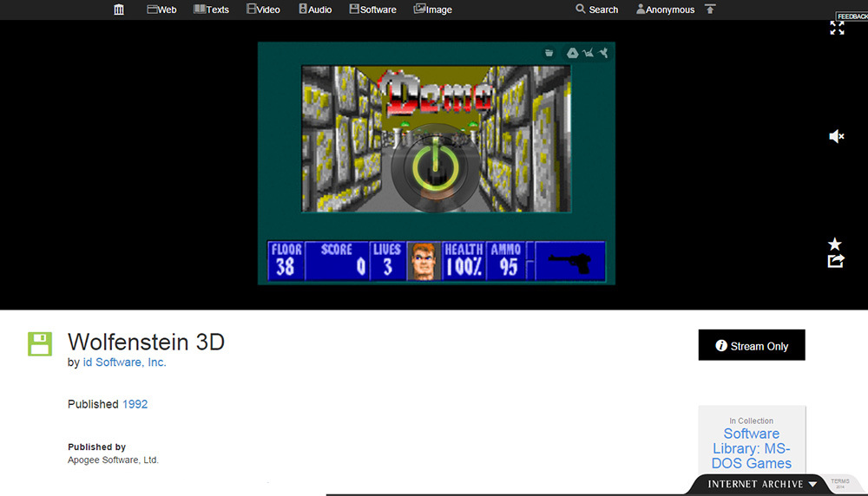
Task: Open the Software section
Action: [372, 10]
